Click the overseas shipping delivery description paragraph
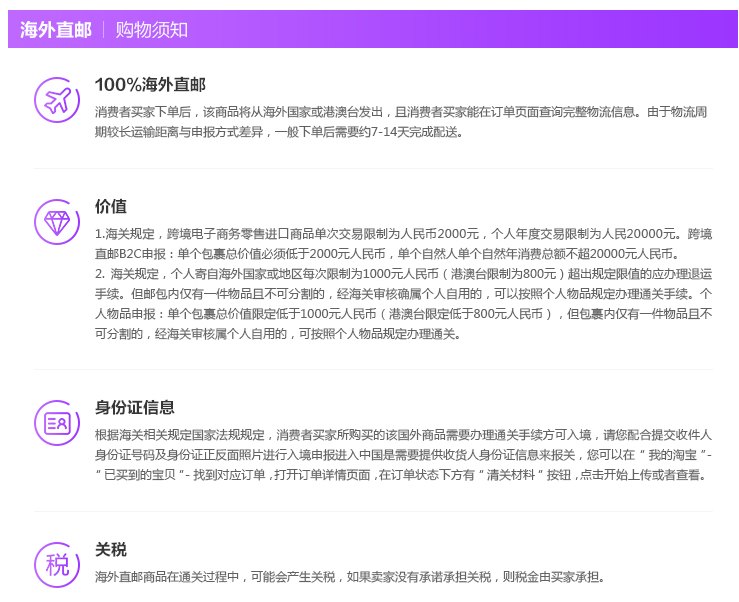739x602 pixels. pos(400,121)
